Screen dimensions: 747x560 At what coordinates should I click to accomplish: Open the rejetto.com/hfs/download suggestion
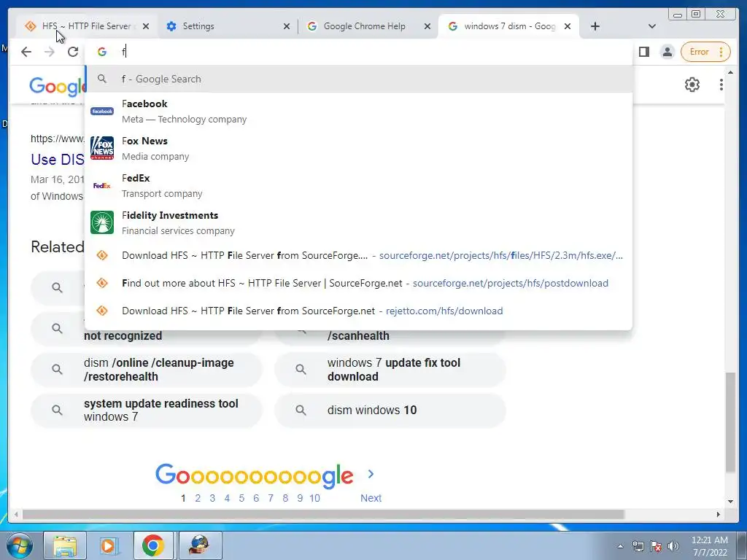[x=359, y=311]
